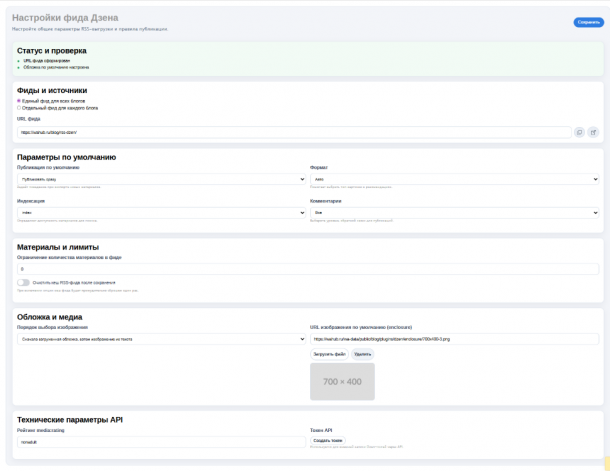Click the Рейтинг mediascoring input field
The image size is (610, 471).
point(161,440)
